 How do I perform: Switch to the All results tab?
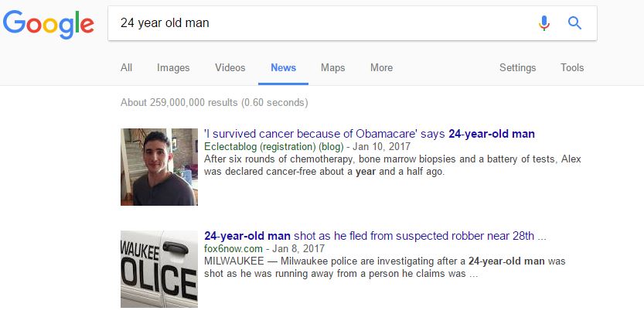[126, 68]
